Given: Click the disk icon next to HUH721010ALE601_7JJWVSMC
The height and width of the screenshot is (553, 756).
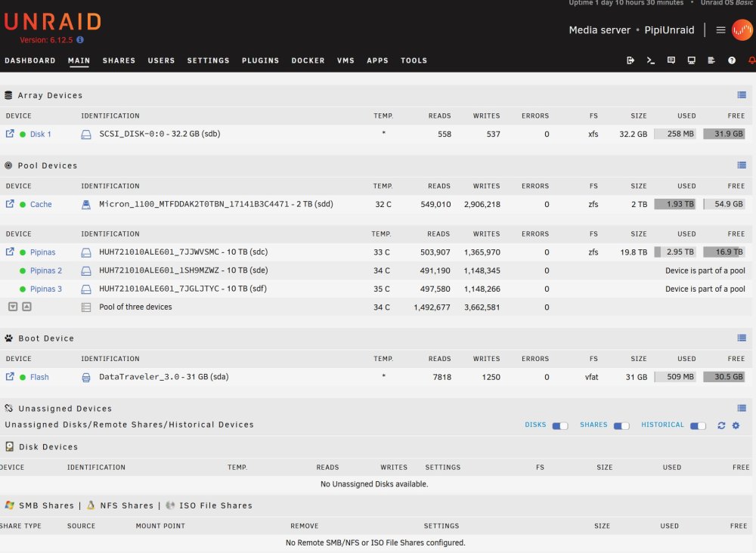Looking at the screenshot, I should click(86, 252).
